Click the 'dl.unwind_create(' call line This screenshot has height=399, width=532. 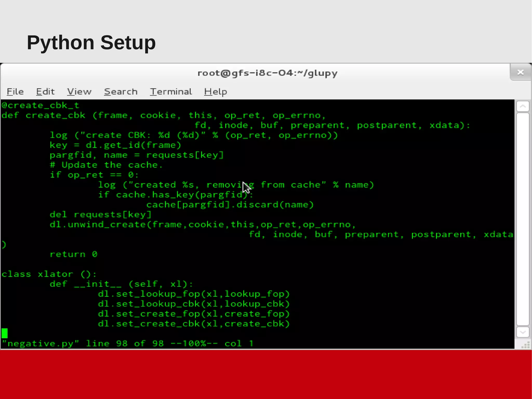203,224
